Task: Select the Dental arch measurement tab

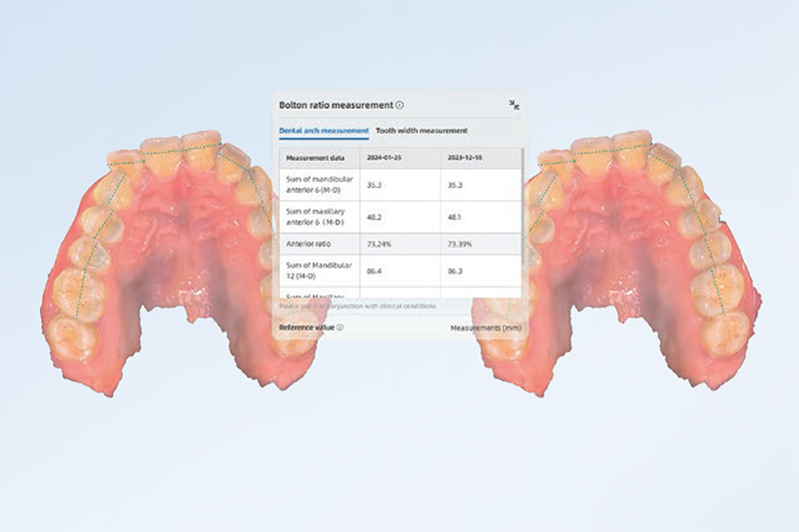Action: [x=325, y=131]
